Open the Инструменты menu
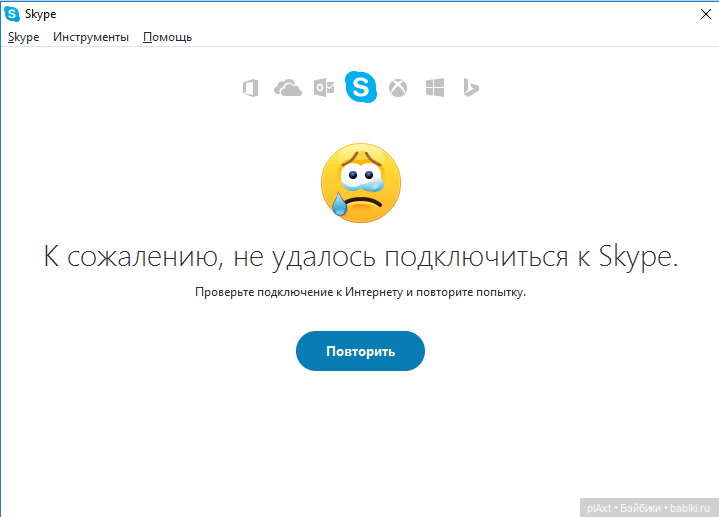The height and width of the screenshot is (517, 719). pyautogui.click(x=90, y=37)
